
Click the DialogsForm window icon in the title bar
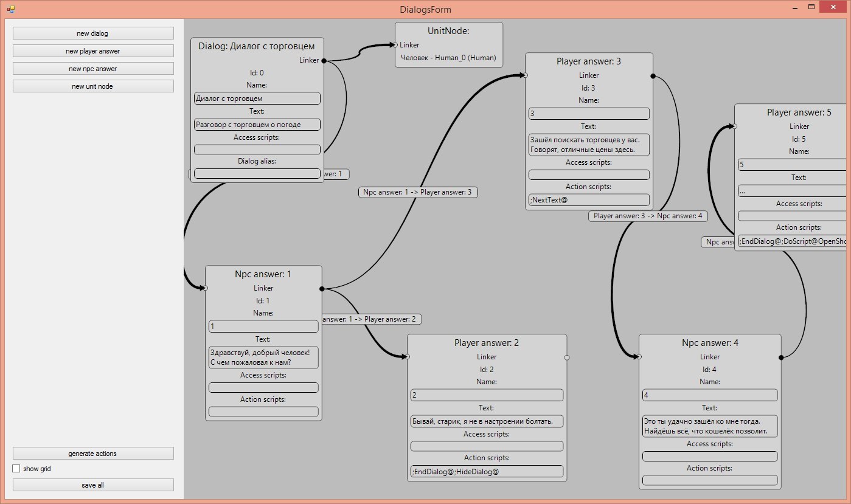(x=10, y=9)
